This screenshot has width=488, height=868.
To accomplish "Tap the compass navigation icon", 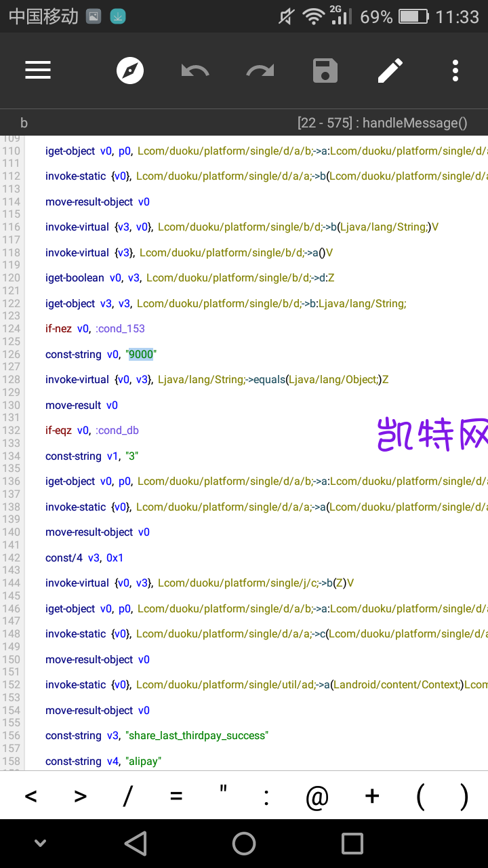I will tap(130, 71).
